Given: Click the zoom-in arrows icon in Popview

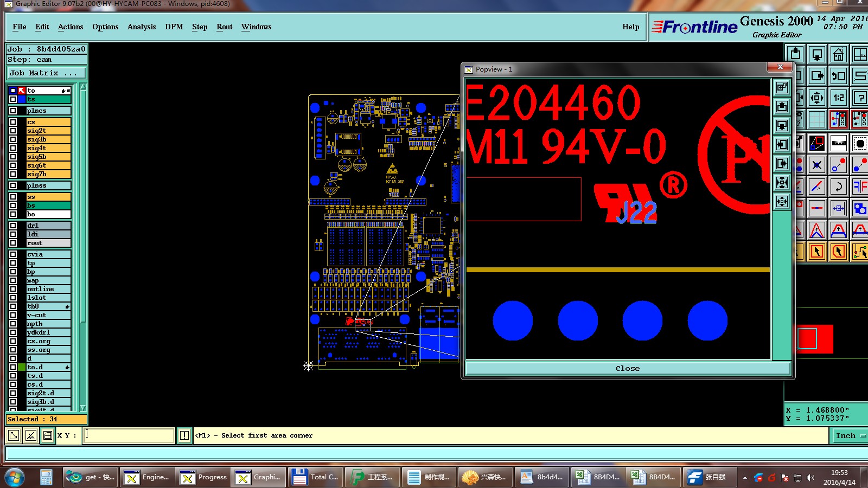Looking at the screenshot, I should click(782, 182).
